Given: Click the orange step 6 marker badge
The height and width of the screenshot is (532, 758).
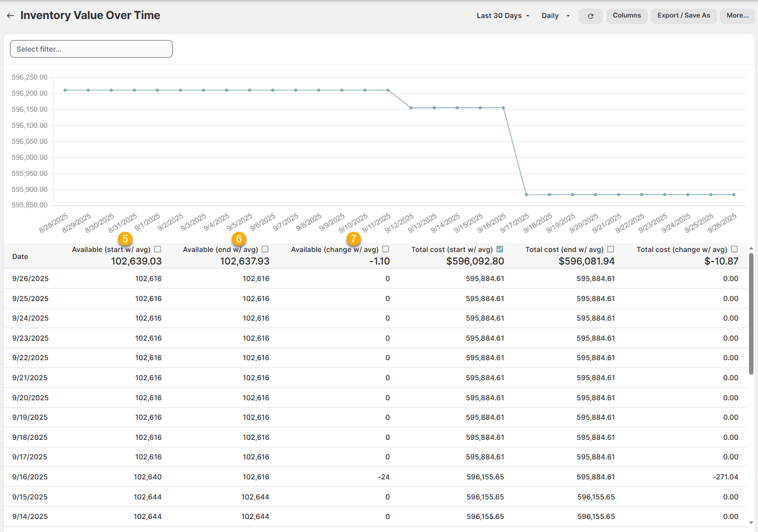Looking at the screenshot, I should [x=239, y=239].
